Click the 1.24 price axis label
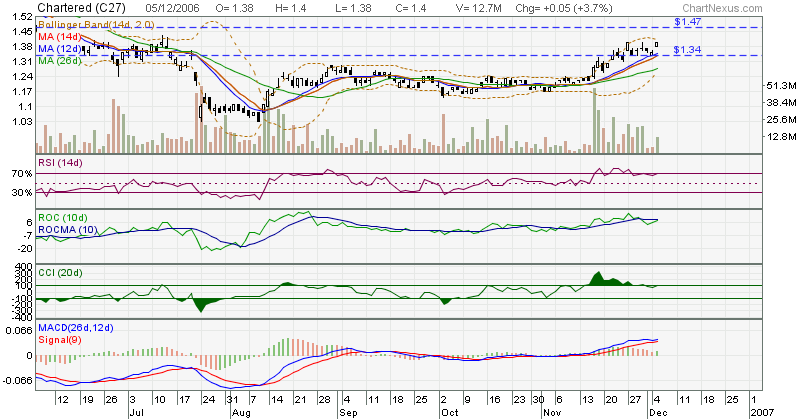The image size is (800, 419). pyautogui.click(x=22, y=77)
